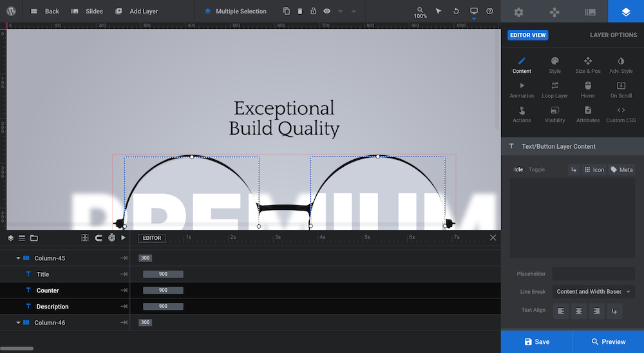644x353 pixels.
Task: Select the Title layer row
Action: coord(65,274)
